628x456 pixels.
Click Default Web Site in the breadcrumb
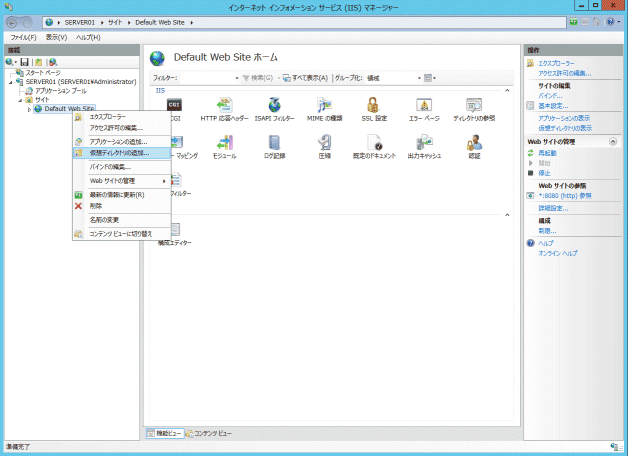tap(160, 22)
